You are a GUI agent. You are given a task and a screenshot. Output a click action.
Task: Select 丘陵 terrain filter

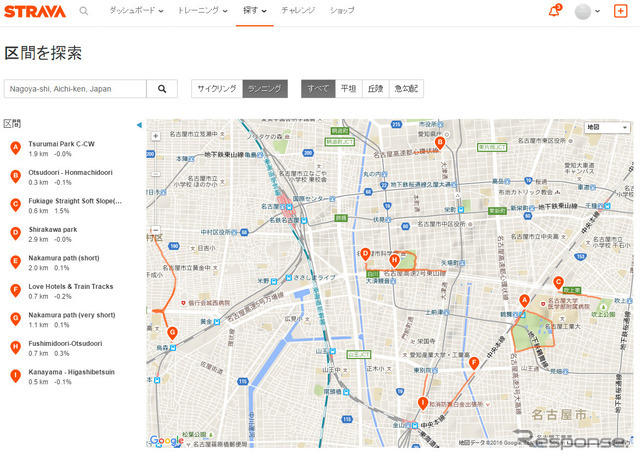(x=376, y=89)
